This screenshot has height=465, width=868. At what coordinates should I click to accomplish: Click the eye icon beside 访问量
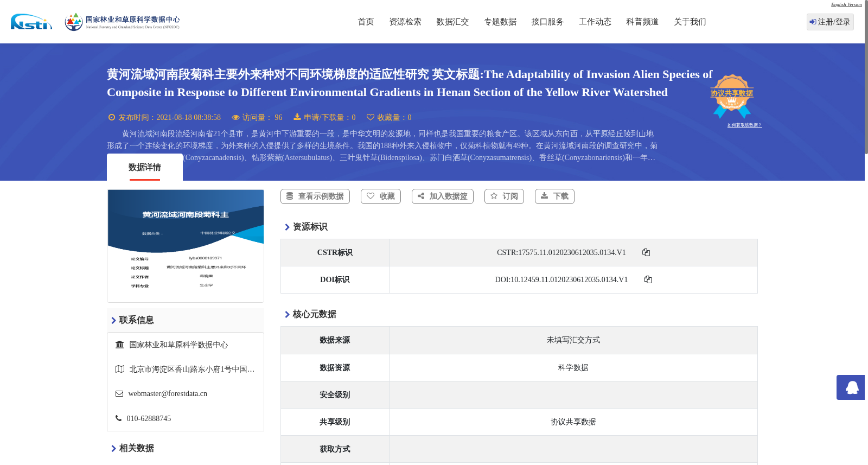(x=235, y=117)
